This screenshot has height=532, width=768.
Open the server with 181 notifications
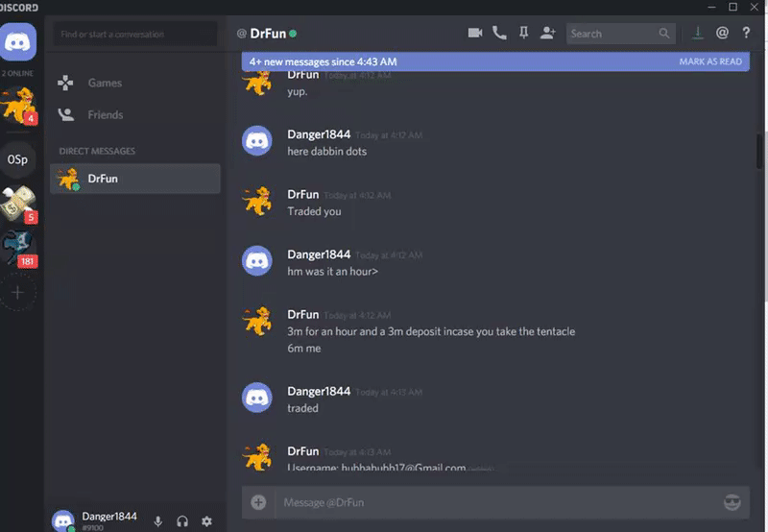[18, 249]
